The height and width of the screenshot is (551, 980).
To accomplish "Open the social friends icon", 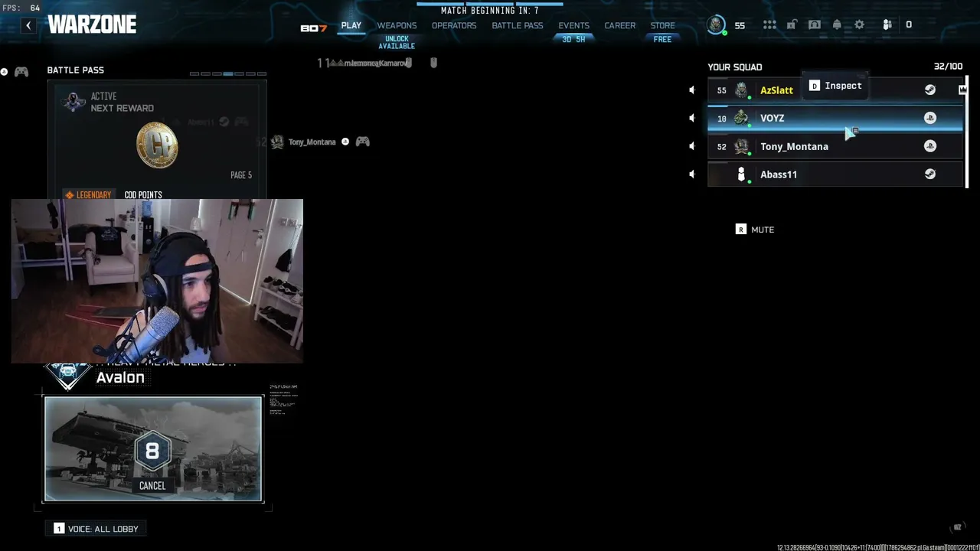I will point(887,25).
